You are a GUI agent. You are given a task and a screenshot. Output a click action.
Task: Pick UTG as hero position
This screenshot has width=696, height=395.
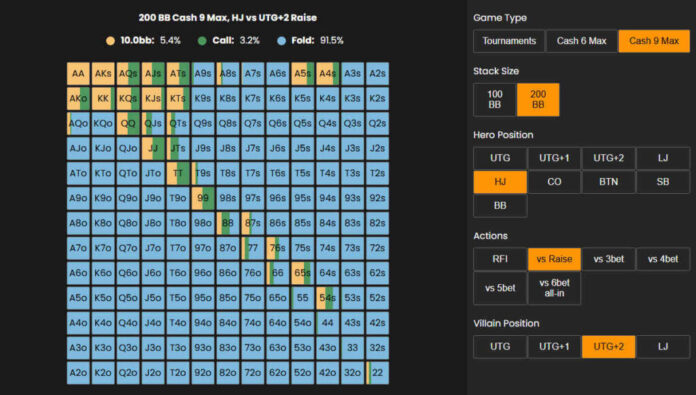pos(500,158)
